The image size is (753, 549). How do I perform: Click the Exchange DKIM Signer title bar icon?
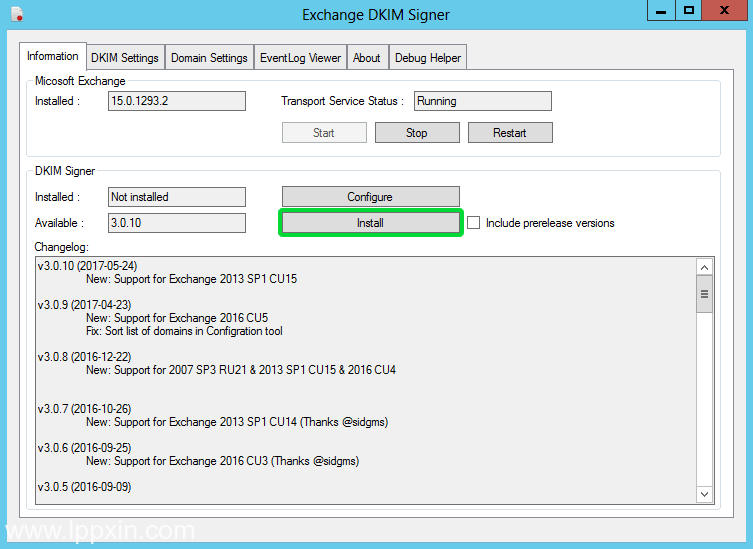point(17,14)
